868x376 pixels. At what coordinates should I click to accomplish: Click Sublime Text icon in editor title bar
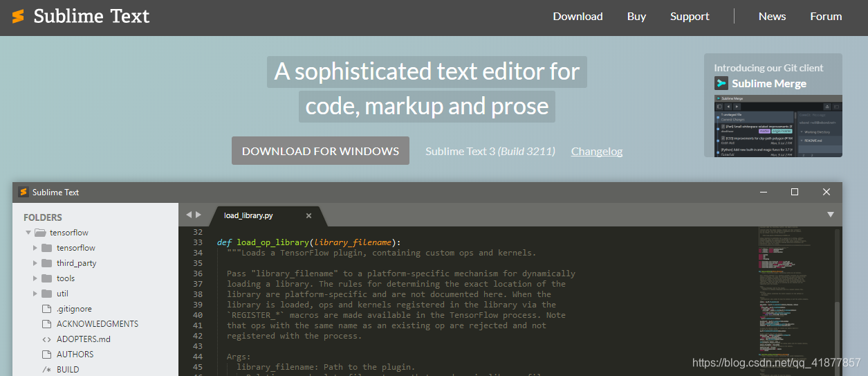(24, 192)
